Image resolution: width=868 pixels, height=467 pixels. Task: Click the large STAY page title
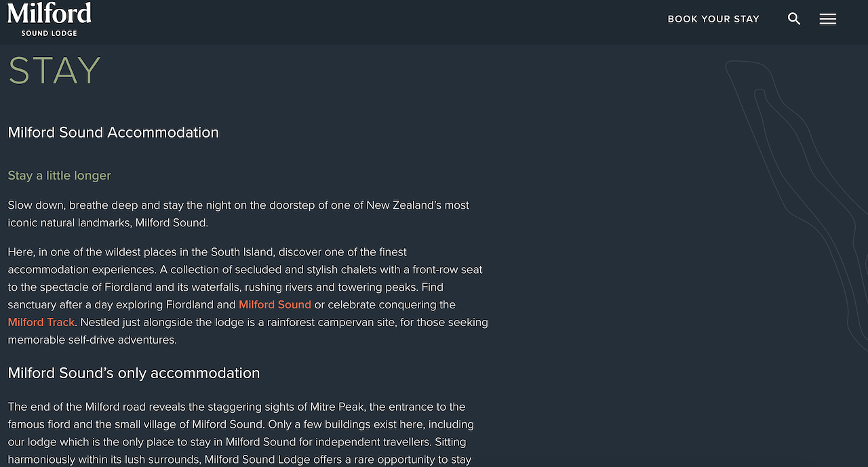click(x=54, y=70)
